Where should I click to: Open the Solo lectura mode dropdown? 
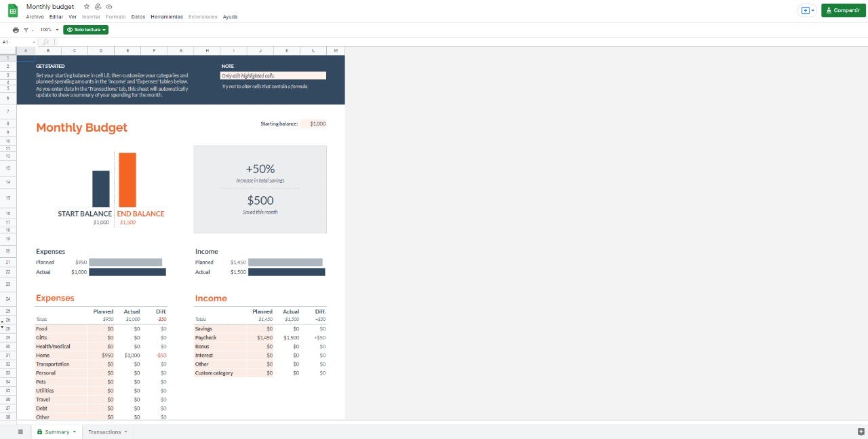[85, 30]
